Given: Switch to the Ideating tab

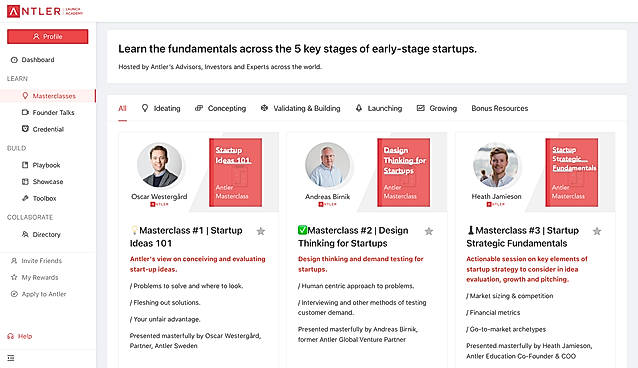Looking at the screenshot, I should [161, 108].
